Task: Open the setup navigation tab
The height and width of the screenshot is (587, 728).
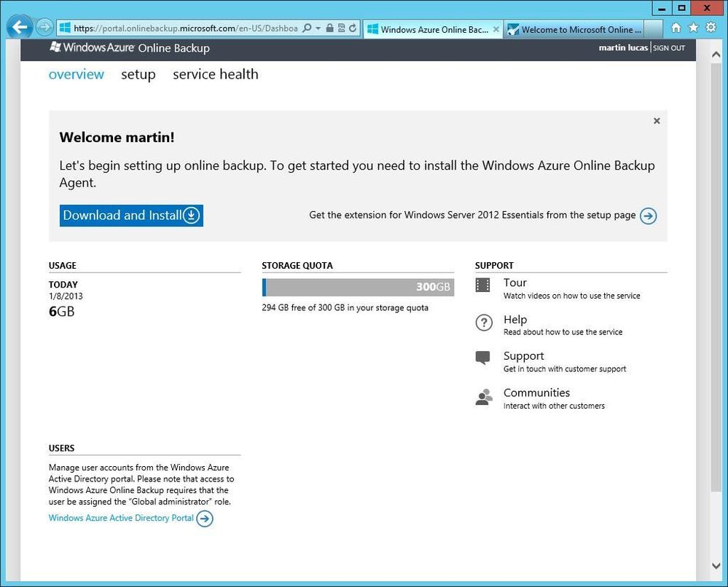Action: pos(138,74)
